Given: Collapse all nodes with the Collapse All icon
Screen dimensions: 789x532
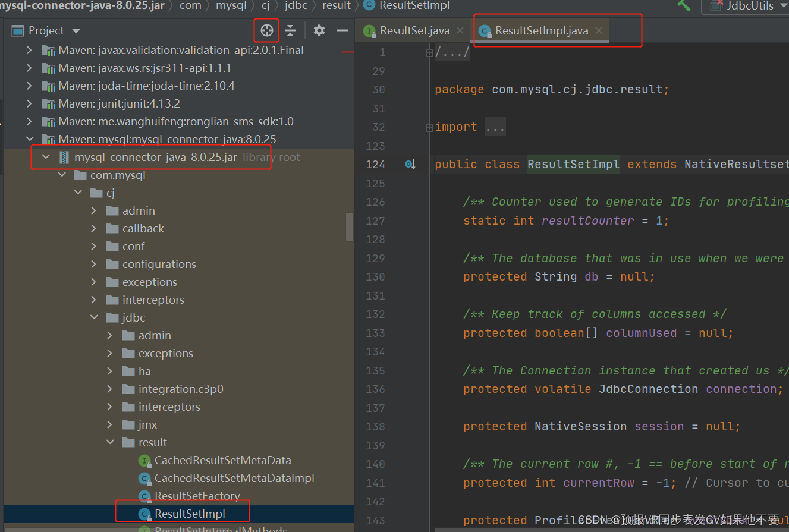Looking at the screenshot, I should coord(291,30).
